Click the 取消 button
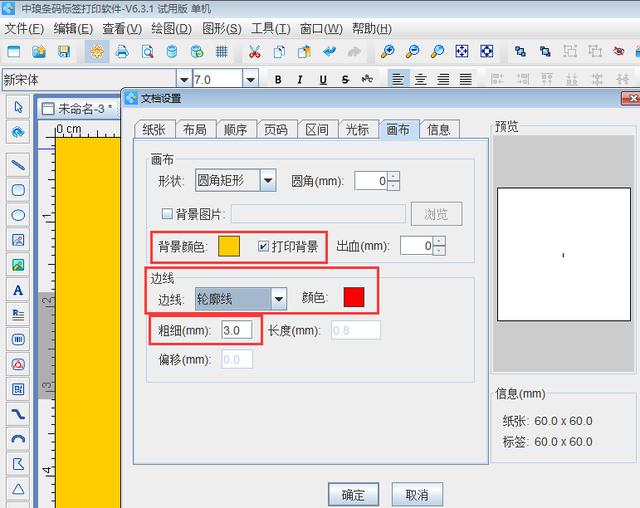This screenshot has height=508, width=640. [417, 494]
